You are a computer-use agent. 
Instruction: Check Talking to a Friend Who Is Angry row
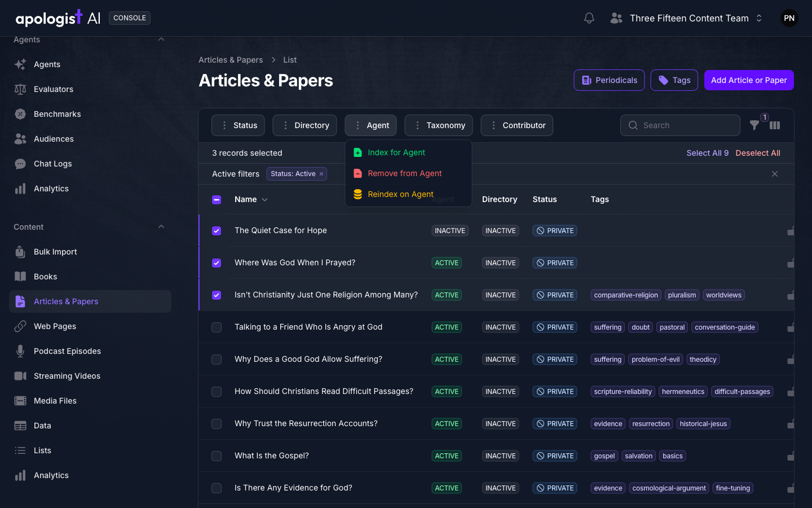click(217, 327)
